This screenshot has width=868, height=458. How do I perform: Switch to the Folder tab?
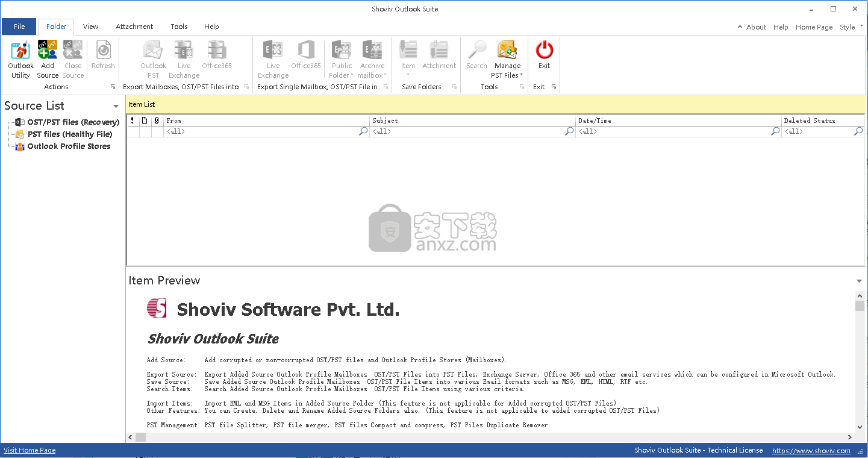pyautogui.click(x=56, y=27)
